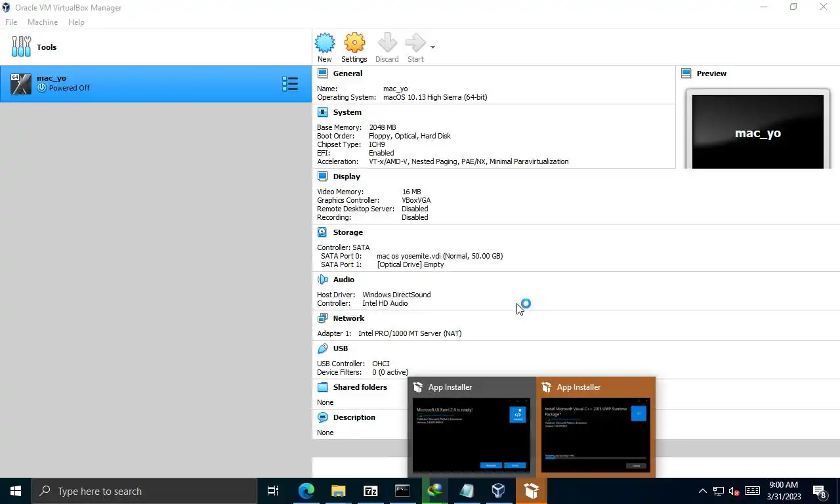
Task: Click the Storage section header
Action: [x=348, y=232]
